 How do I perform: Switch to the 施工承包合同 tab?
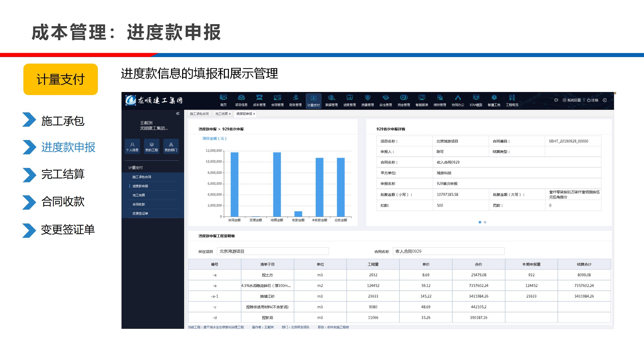199,114
